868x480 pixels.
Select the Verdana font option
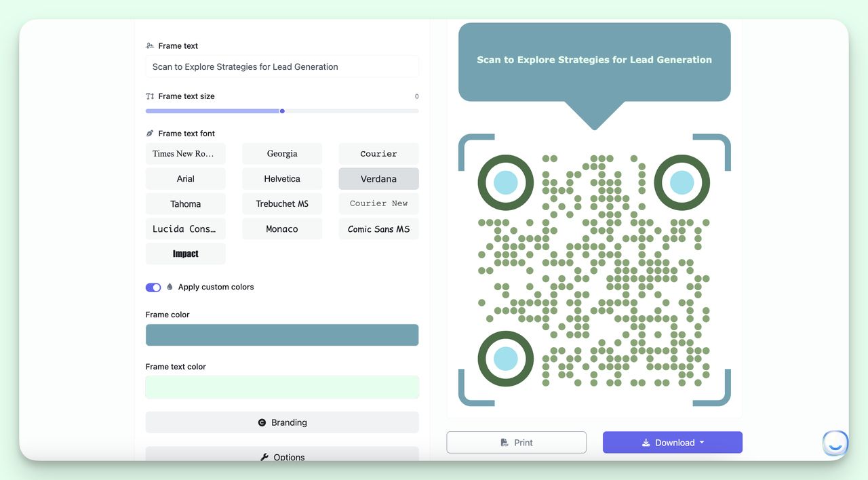coord(378,179)
